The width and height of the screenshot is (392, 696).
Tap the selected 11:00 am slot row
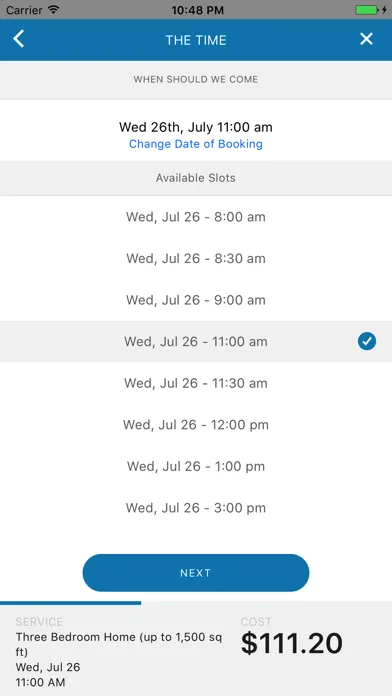tap(196, 341)
